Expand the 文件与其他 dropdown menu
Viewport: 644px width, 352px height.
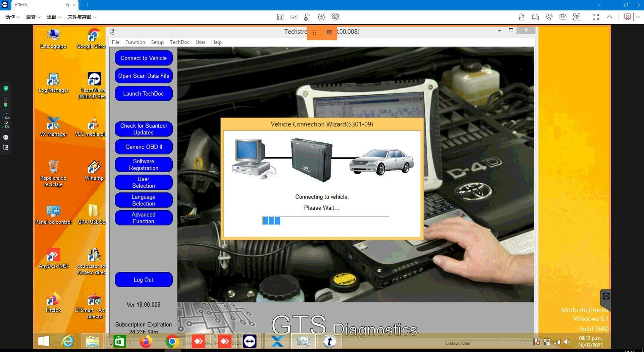(x=82, y=17)
